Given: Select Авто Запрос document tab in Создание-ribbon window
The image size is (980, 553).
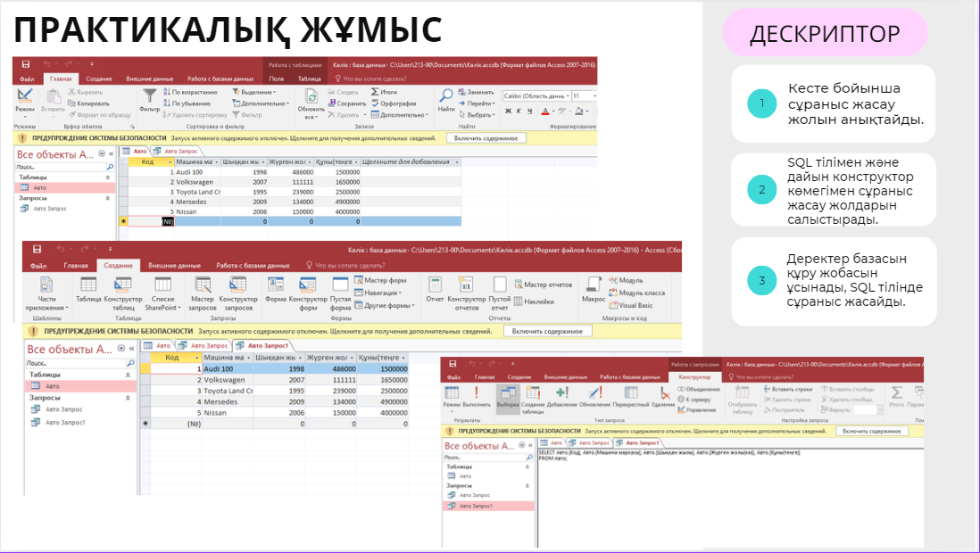Looking at the screenshot, I should click(203, 345).
